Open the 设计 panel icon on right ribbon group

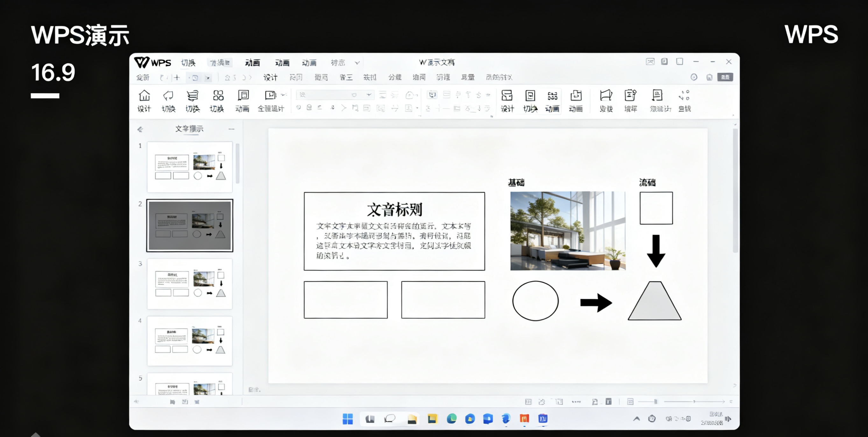(x=507, y=101)
